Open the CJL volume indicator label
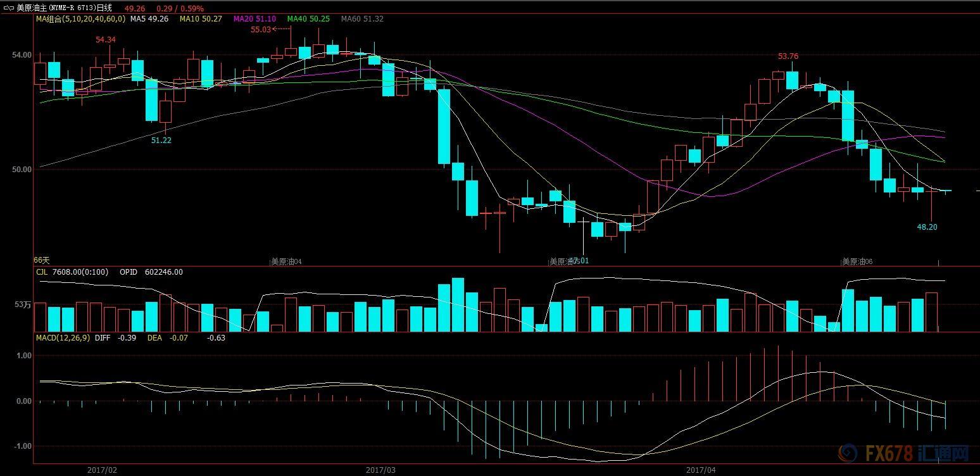 pyautogui.click(x=42, y=272)
